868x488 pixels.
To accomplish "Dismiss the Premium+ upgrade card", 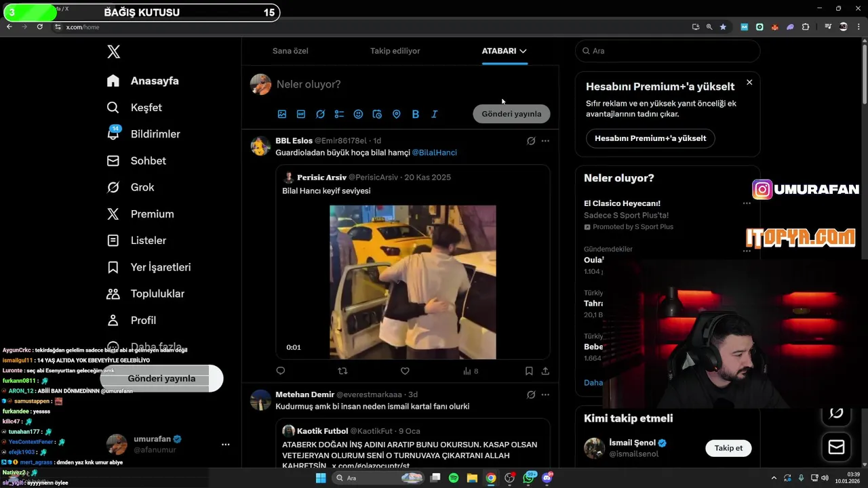I will point(749,82).
